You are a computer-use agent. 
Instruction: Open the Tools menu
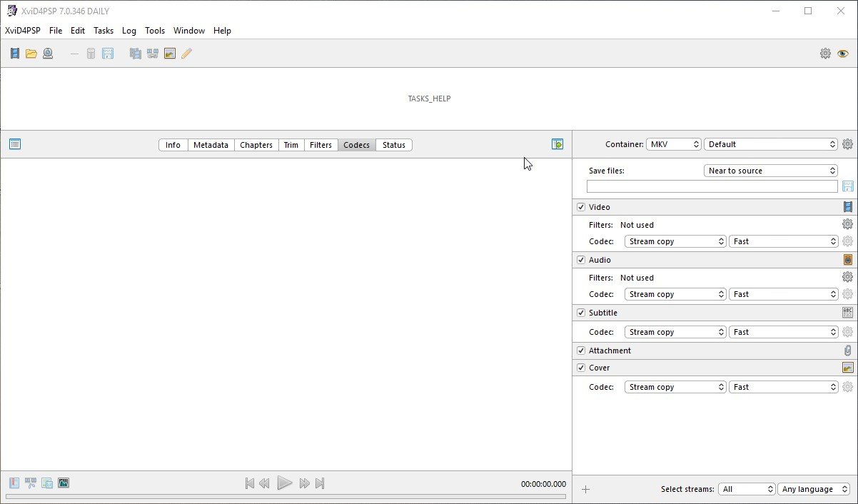click(x=155, y=31)
